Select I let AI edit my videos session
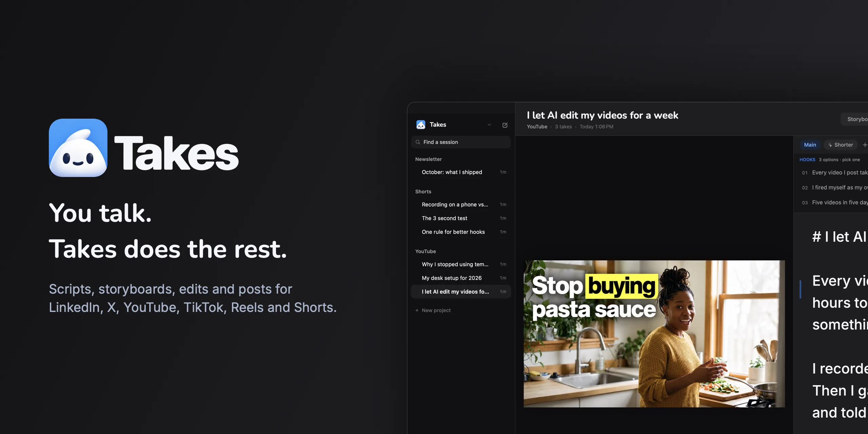 [x=461, y=292]
